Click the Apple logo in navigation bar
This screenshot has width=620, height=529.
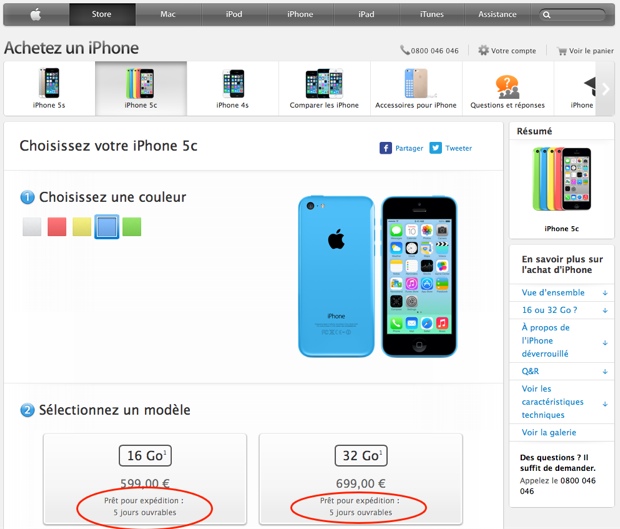(36, 15)
